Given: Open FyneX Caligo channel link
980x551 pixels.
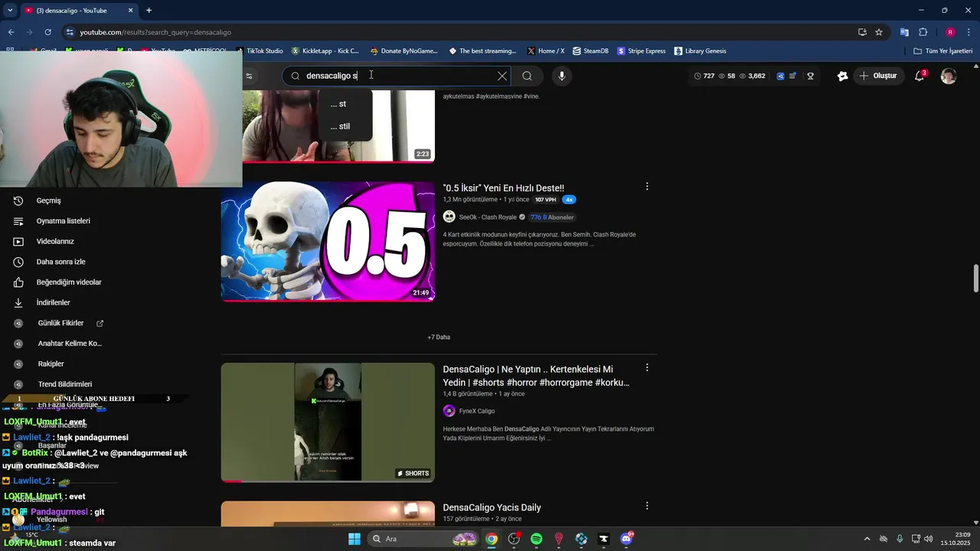Looking at the screenshot, I should click(476, 411).
